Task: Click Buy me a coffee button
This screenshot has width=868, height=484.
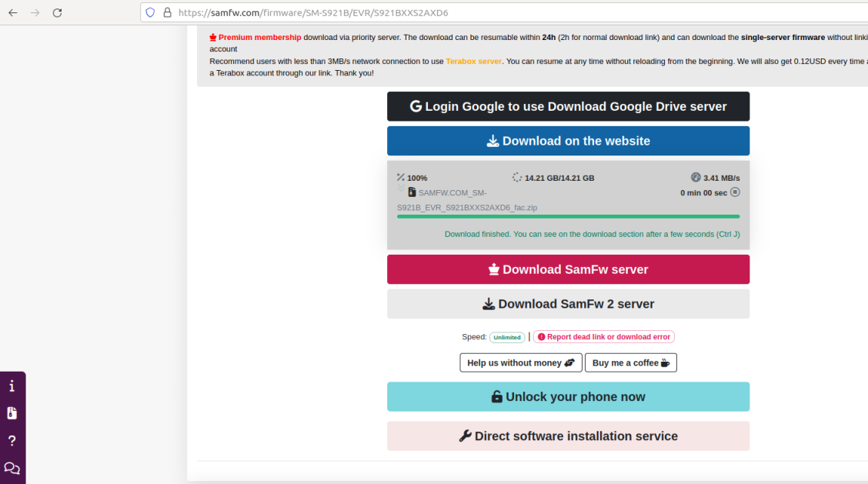Action: tap(630, 362)
